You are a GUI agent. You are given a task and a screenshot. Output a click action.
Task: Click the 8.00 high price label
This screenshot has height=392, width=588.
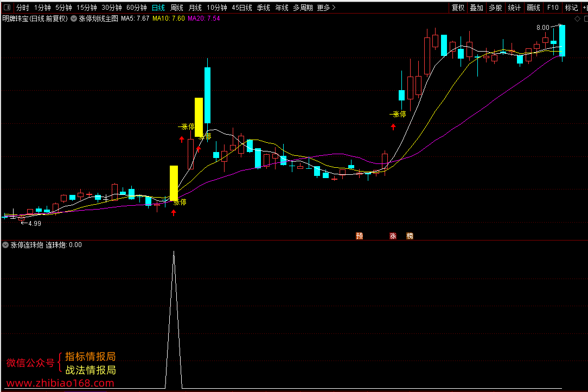[542, 27]
